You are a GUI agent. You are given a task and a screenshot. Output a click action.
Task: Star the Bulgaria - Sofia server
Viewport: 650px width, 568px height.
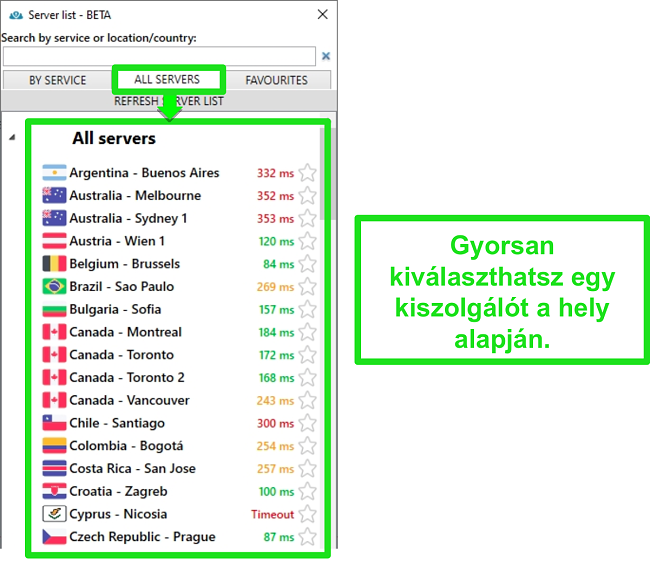point(307,310)
